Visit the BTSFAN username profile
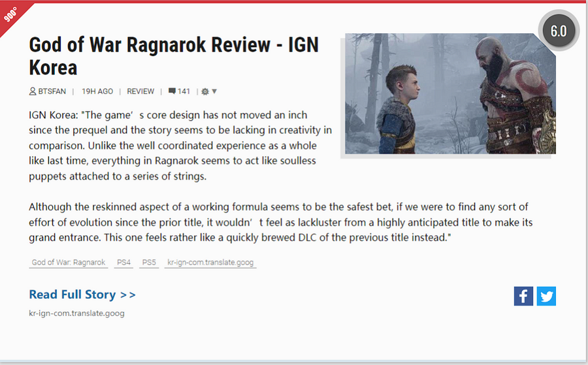Screen dimensions: 588x365 pos(52,91)
